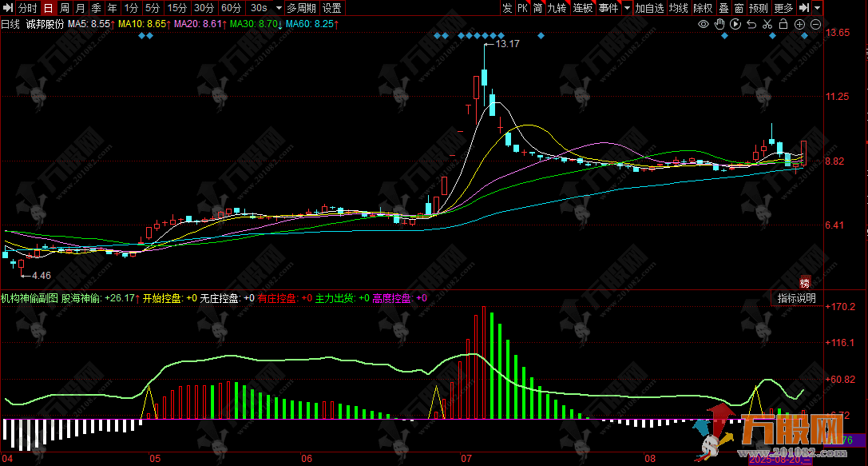The image size is (868, 466).
Task: Click the 窗 window button
Action: point(739,8)
